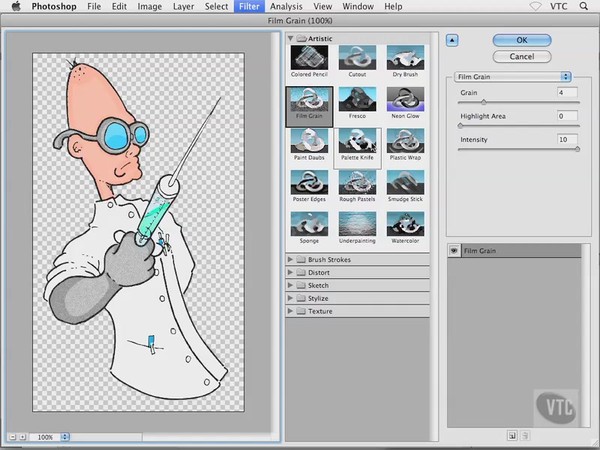
Task: Collapse the Artistic folder
Action: click(x=290, y=38)
